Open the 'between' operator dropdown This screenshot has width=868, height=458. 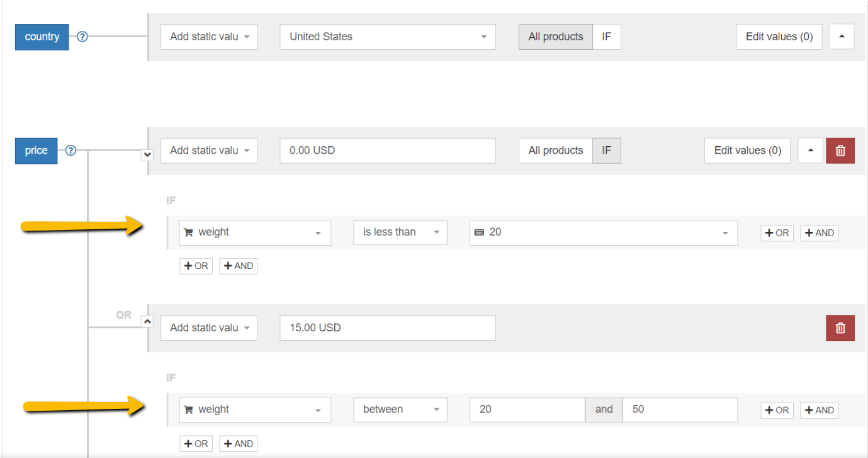click(400, 409)
